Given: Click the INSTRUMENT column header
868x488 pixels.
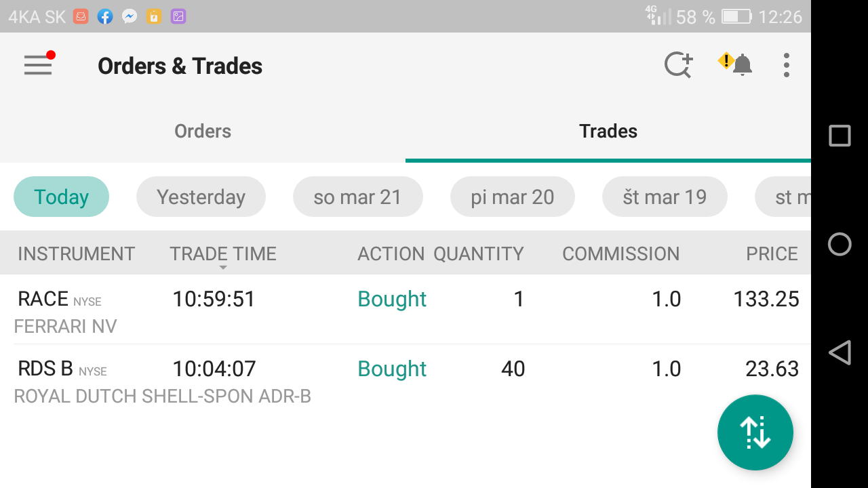Looking at the screenshot, I should (x=77, y=253).
